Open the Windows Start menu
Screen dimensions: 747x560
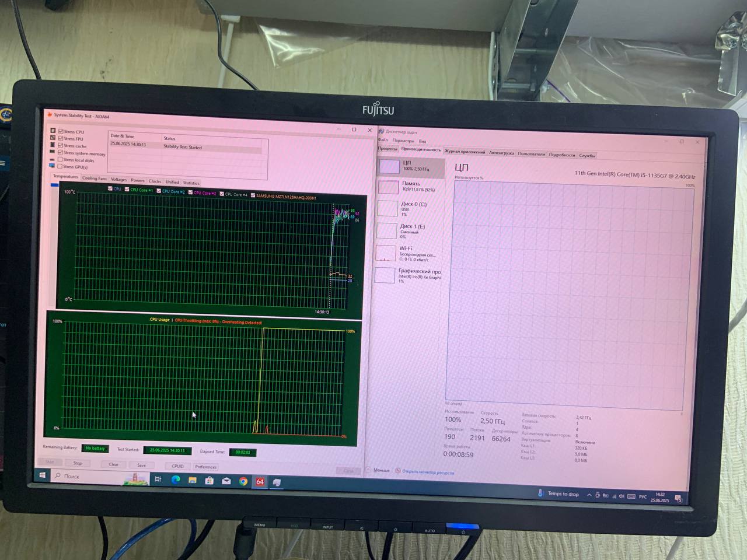pyautogui.click(x=42, y=475)
